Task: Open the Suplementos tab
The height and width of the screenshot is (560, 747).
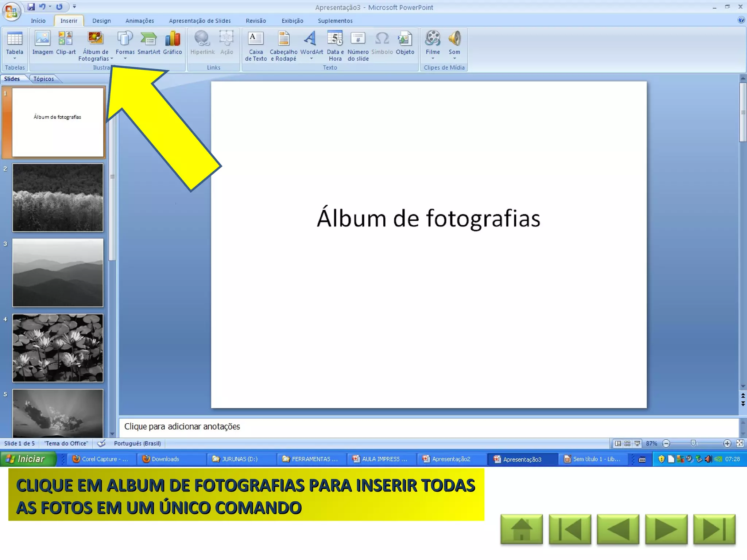Action: 335,21
